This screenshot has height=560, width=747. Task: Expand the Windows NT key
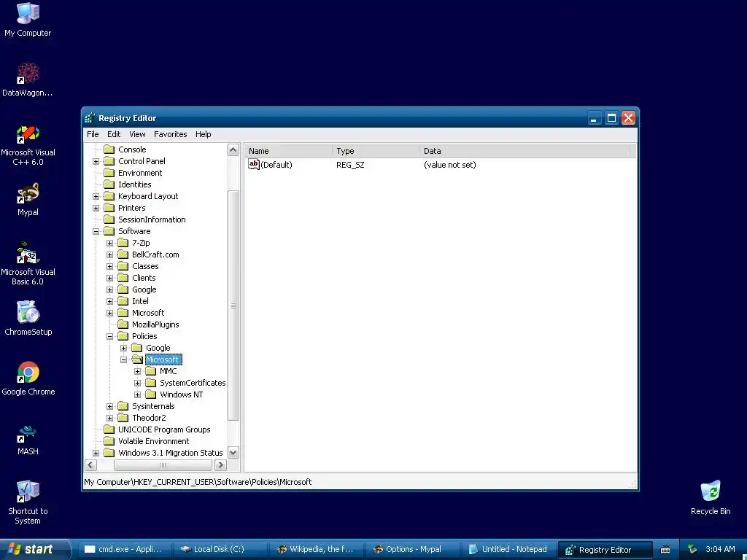pyautogui.click(x=138, y=394)
